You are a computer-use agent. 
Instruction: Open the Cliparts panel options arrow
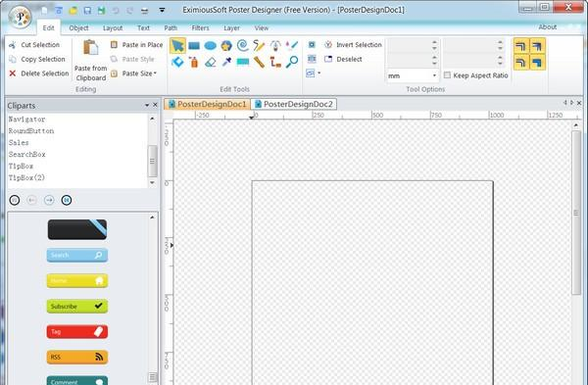pyautogui.click(x=147, y=106)
